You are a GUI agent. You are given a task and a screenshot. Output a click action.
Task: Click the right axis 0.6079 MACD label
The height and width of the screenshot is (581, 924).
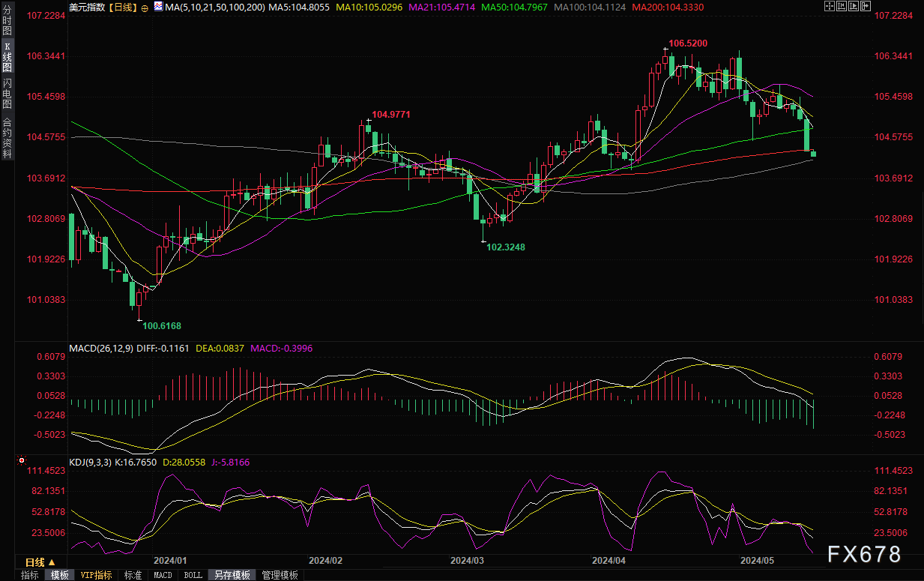coord(888,357)
